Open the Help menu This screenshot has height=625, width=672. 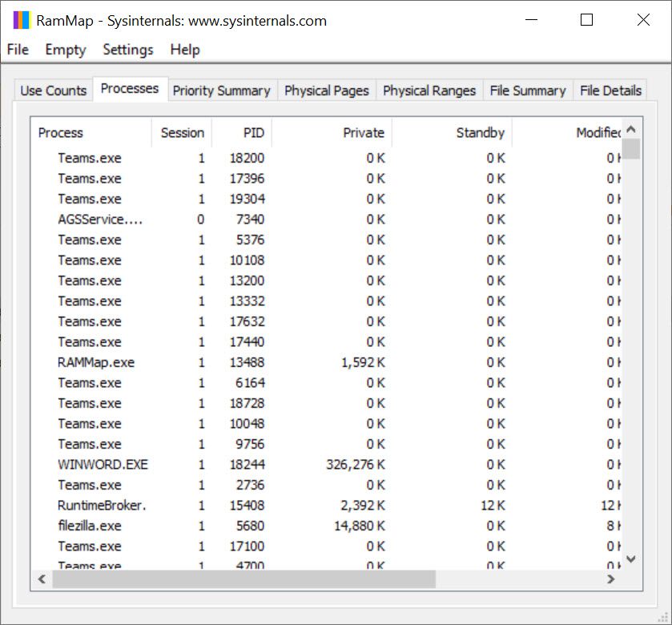point(185,50)
